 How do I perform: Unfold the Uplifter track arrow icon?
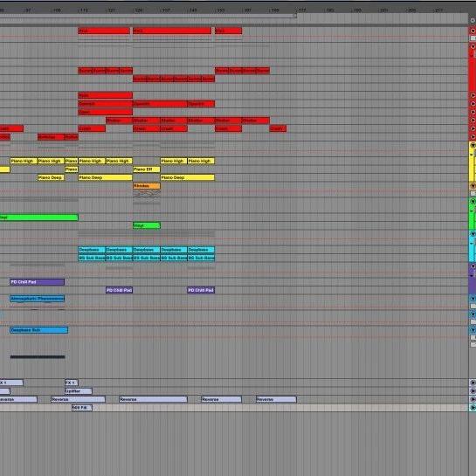tap(473, 391)
